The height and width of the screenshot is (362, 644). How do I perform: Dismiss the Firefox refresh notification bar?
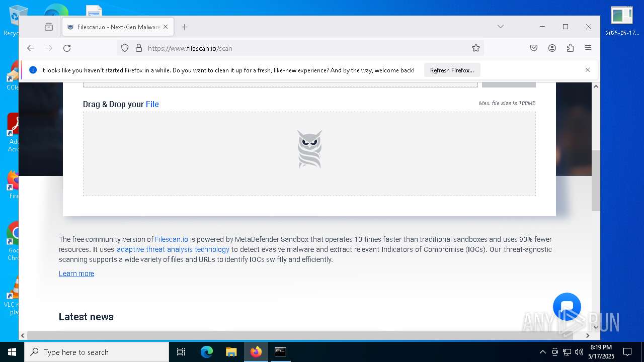(588, 70)
